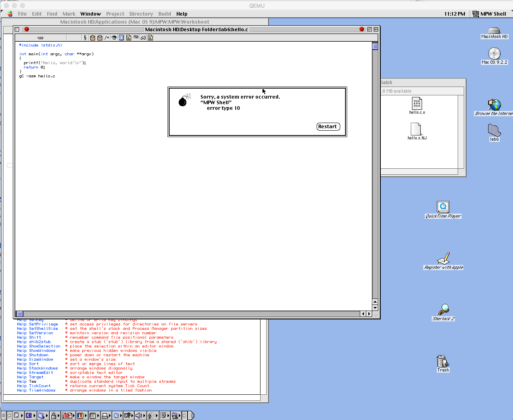The width and height of the screenshot is (513, 420).
Task: Collapse the Control Strip using its end tab
Action: [191, 416]
